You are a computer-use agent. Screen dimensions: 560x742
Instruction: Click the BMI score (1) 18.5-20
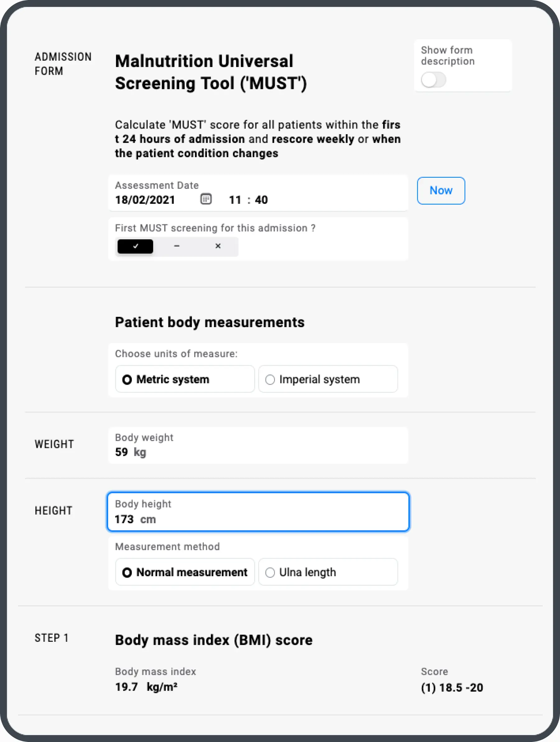(452, 688)
